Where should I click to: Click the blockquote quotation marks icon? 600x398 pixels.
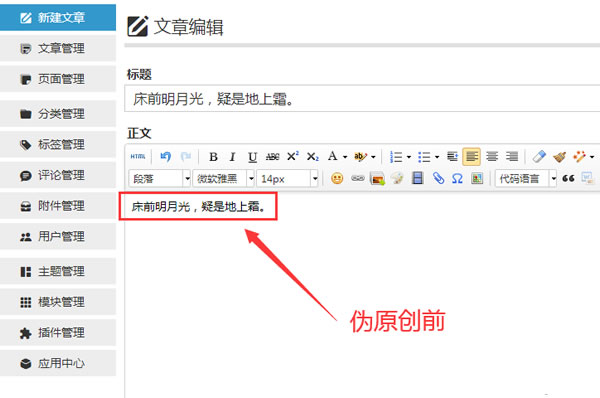pos(568,178)
